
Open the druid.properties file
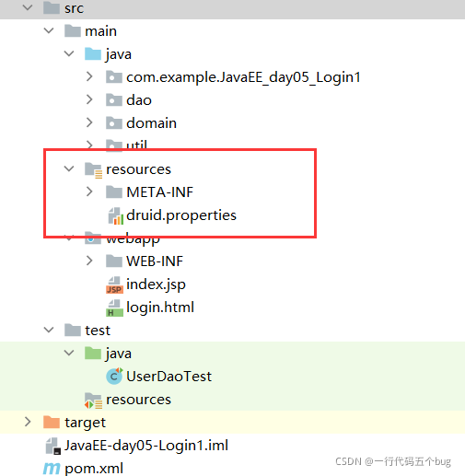(181, 215)
